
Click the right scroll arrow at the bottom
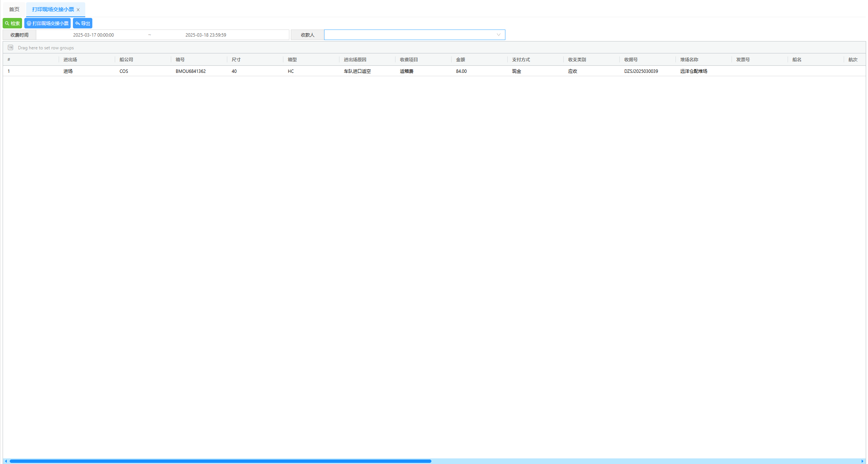tap(862, 461)
